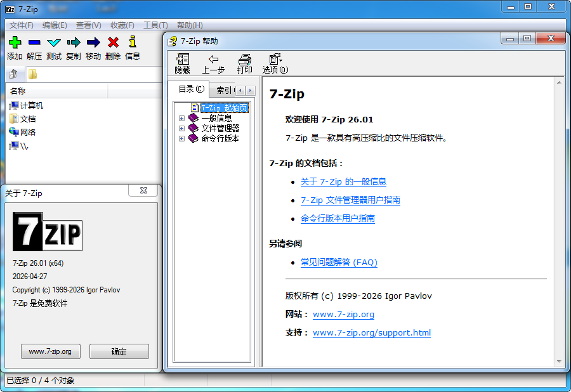Screen dimensions: 571x392
Task: Open the Options (选项) icon in help toolbar
Action: 275,59
